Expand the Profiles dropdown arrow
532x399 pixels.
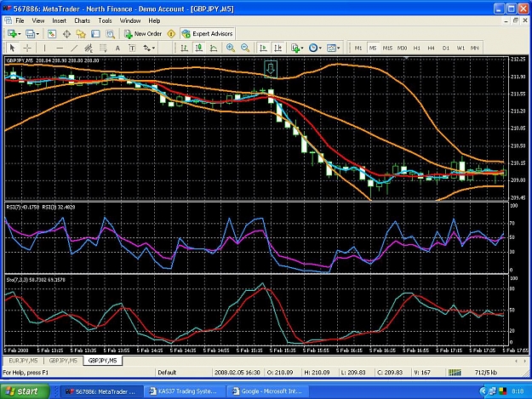(37, 34)
